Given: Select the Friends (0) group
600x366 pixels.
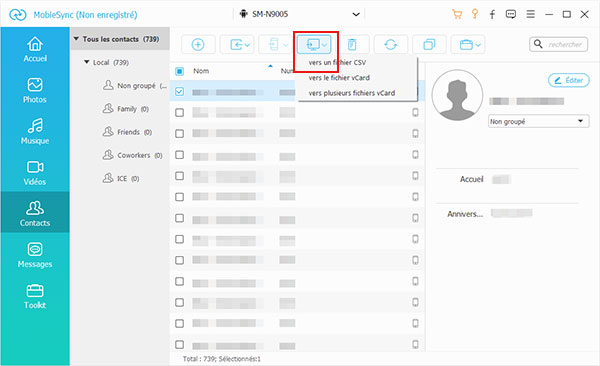Looking at the screenshot, I should (127, 132).
